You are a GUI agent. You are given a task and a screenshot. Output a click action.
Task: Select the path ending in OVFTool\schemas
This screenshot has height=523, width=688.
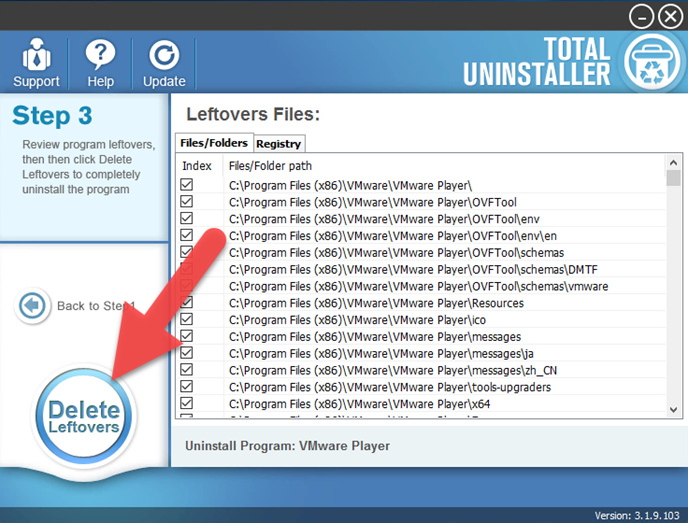pyautogui.click(x=396, y=253)
